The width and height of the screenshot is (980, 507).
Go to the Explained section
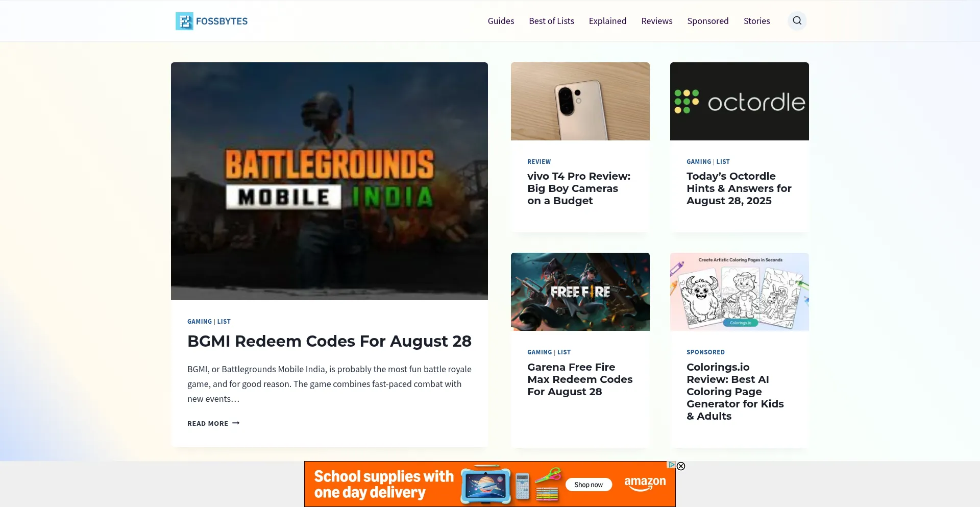tap(607, 21)
